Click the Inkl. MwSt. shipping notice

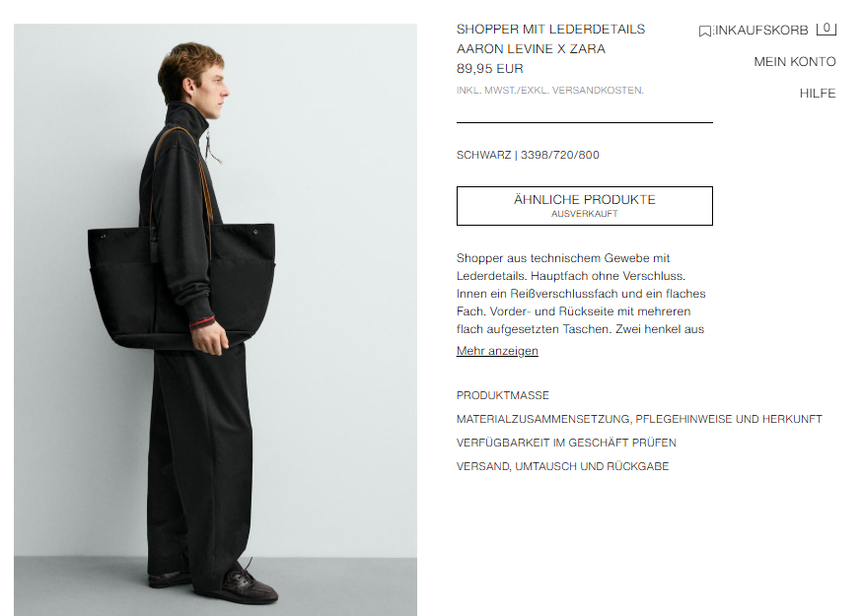[x=549, y=91]
